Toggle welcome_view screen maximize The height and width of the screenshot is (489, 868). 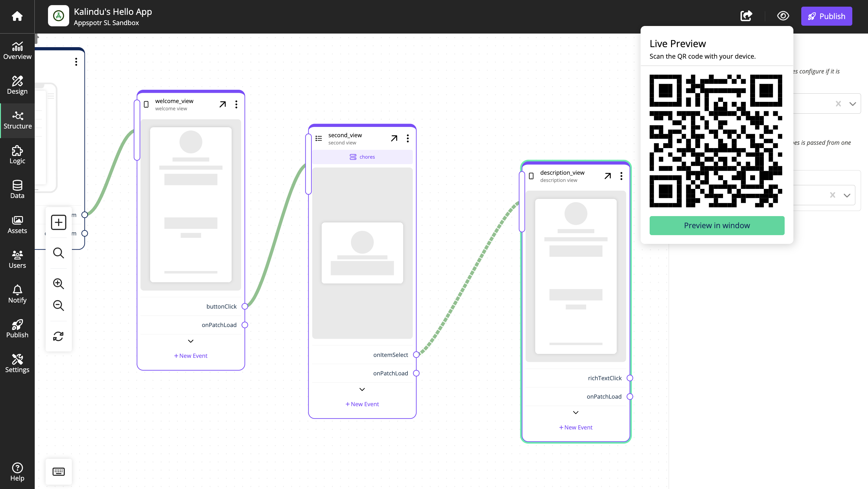[x=222, y=104]
